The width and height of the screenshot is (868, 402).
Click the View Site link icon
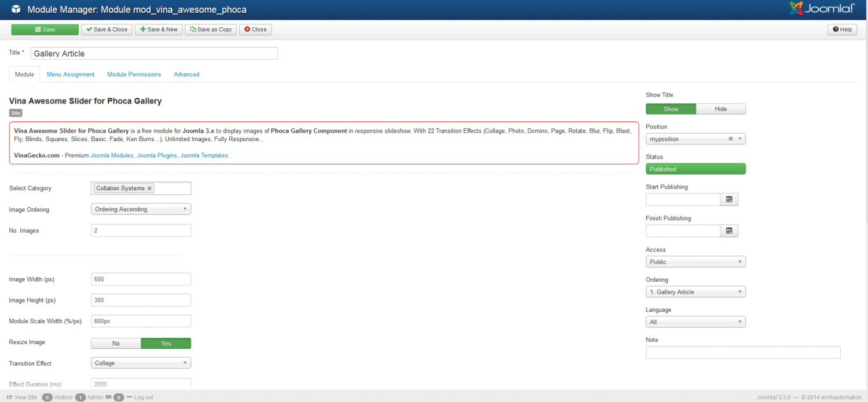click(x=10, y=397)
